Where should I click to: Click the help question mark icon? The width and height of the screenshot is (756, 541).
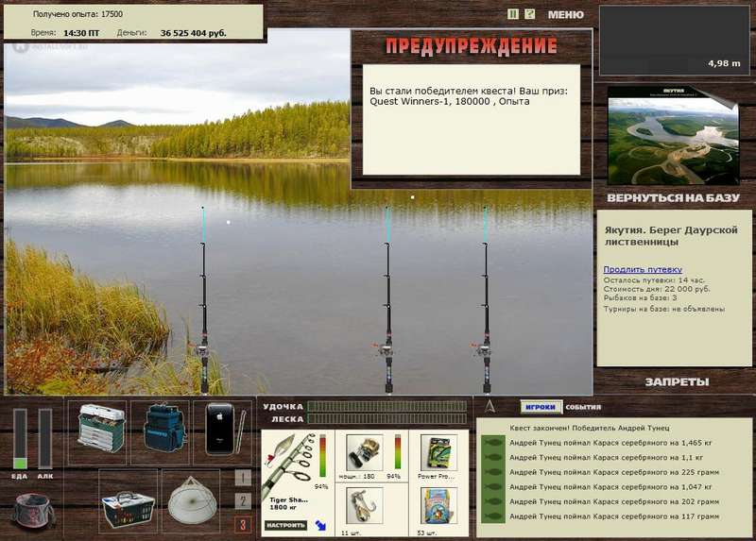[530, 14]
